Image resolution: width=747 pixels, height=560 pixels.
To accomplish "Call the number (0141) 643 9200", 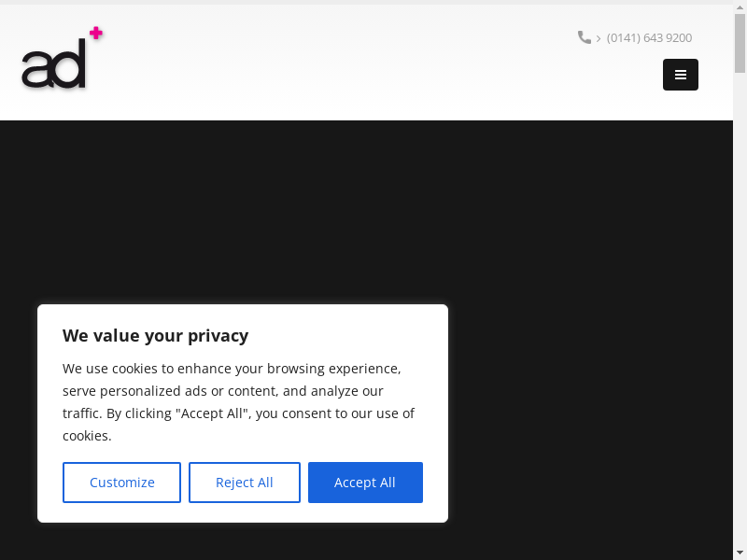I will [x=649, y=38].
